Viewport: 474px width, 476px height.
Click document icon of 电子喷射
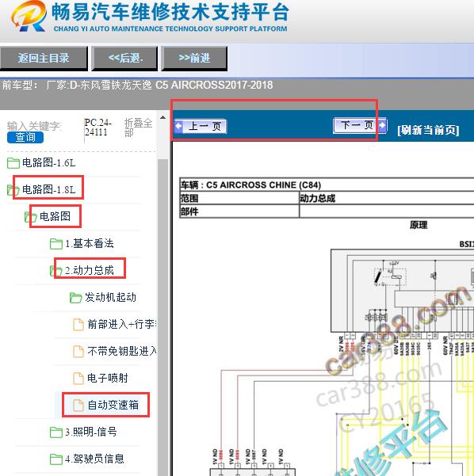point(78,379)
